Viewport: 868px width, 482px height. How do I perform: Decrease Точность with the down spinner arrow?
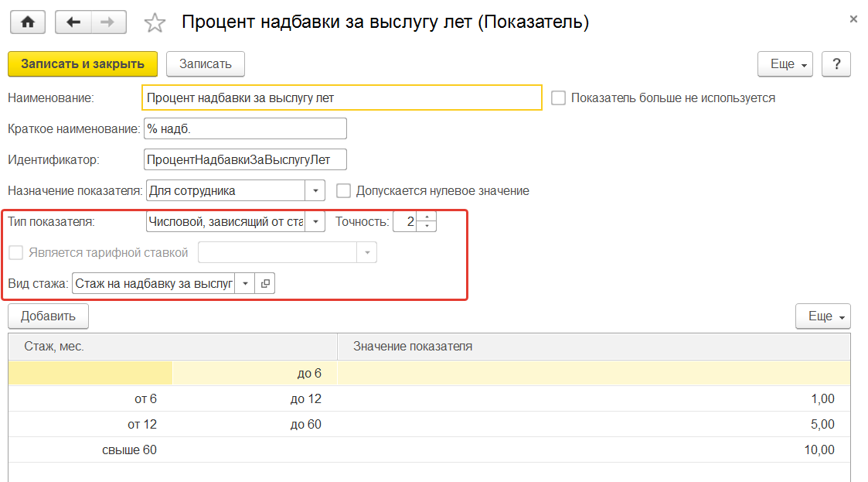(x=427, y=226)
